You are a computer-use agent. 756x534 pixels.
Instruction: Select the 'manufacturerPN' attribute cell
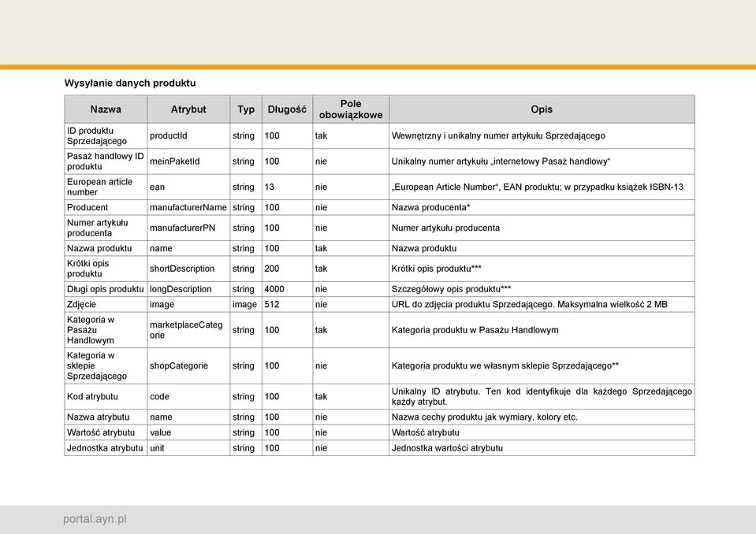pyautogui.click(x=188, y=228)
